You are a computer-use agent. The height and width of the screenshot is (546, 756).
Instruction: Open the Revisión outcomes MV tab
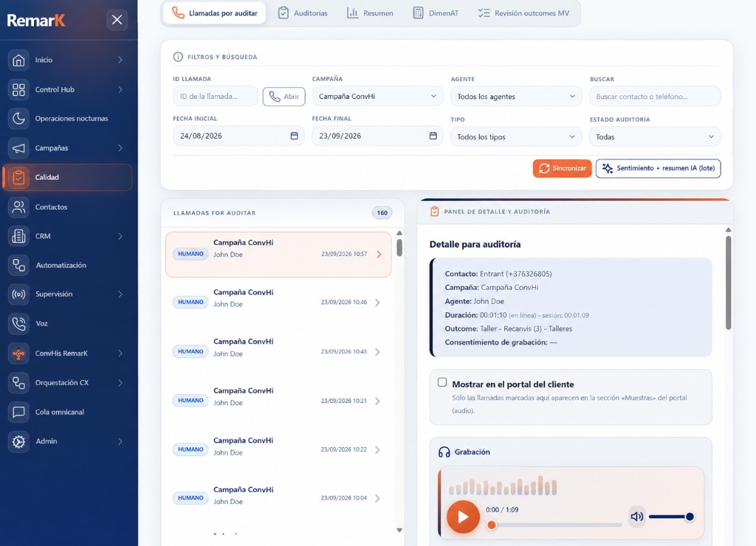(x=523, y=13)
